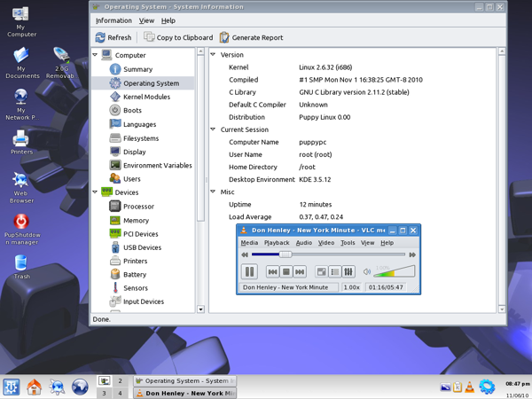Click the 01:16/05:47 elapsed time display
The height and width of the screenshot is (399, 532).
coord(386,287)
